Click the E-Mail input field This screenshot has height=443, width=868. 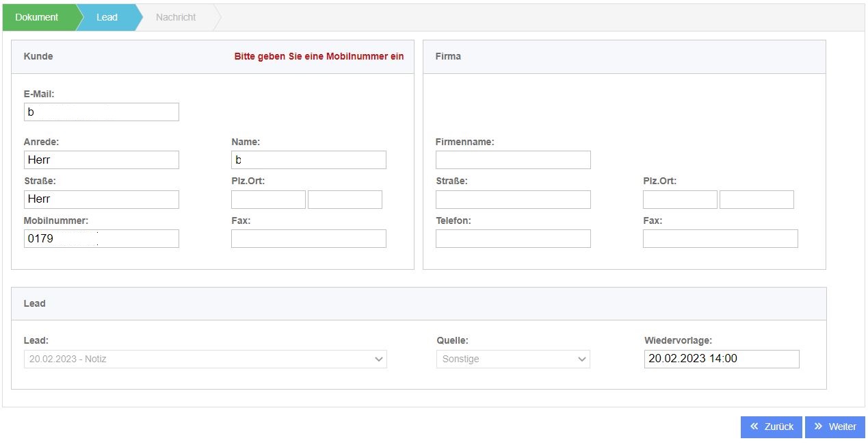[101, 112]
